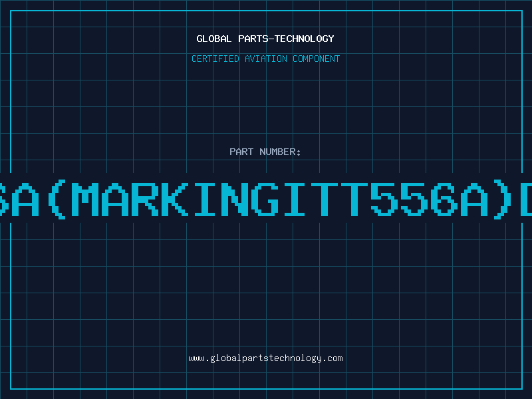The width and height of the screenshot is (532, 399).
Task: Click the partially visible SA at banner's left edge
Action: tap(19, 199)
